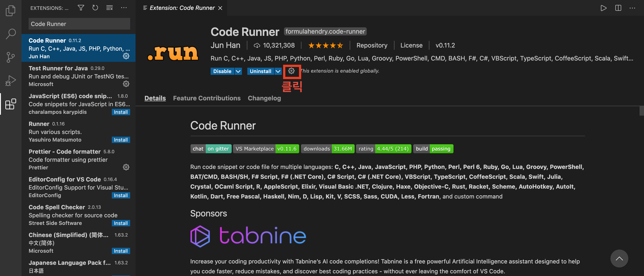This screenshot has height=276, width=644.
Task: Click the scroll-to-top round arrow button
Action: click(619, 259)
